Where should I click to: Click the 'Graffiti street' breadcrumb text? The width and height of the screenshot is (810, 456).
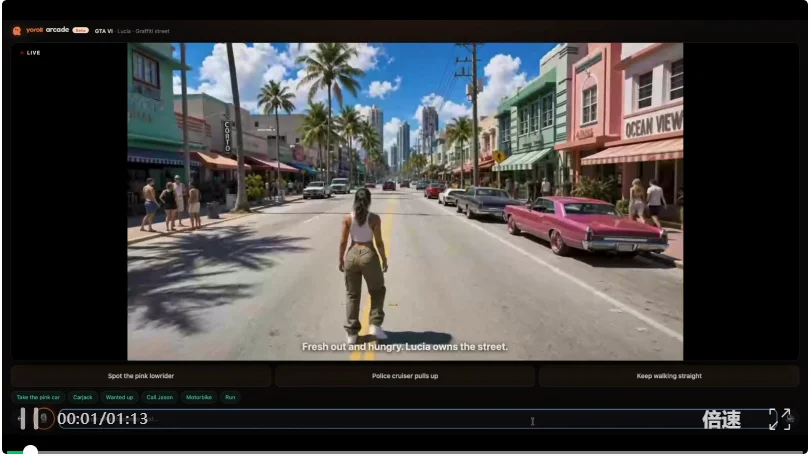pos(152,31)
